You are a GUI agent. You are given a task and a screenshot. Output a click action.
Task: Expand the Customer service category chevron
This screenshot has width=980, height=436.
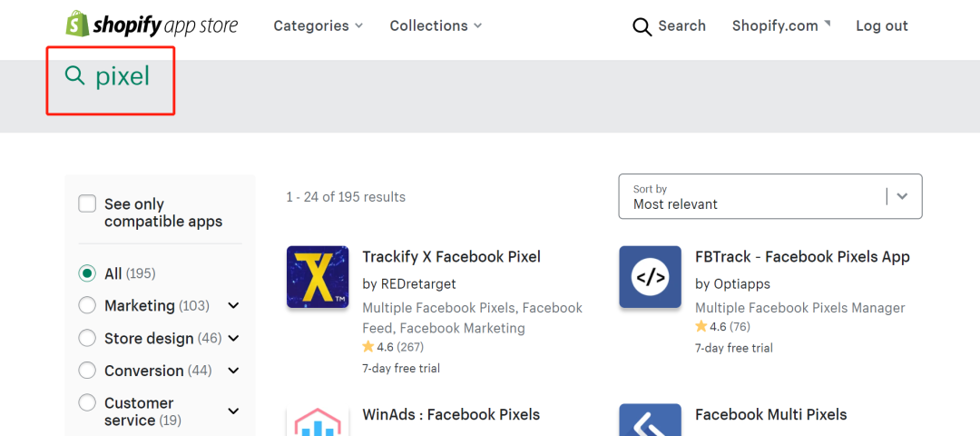click(233, 411)
